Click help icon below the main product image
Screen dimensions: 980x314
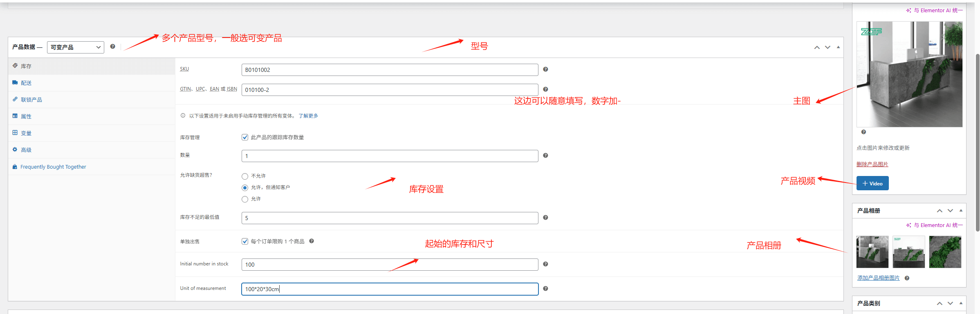pos(863,132)
